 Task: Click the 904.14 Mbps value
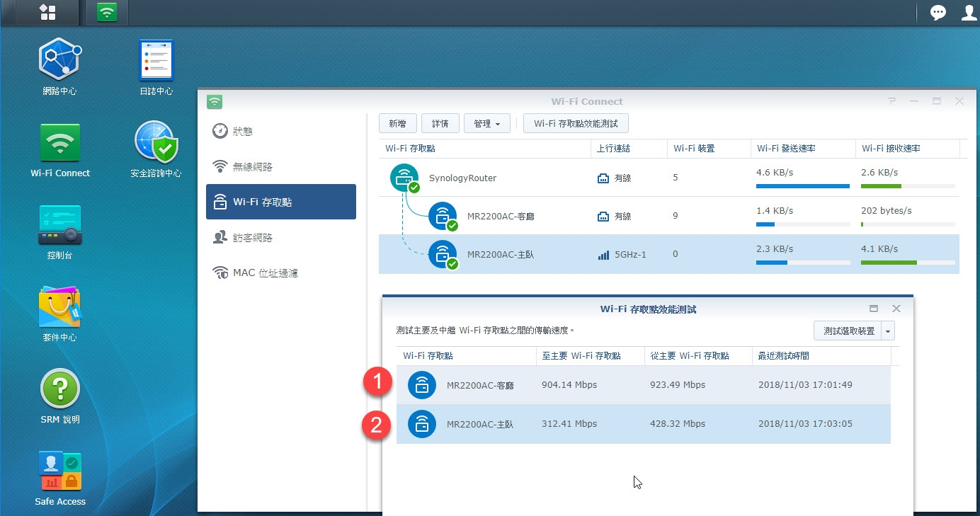click(x=569, y=385)
